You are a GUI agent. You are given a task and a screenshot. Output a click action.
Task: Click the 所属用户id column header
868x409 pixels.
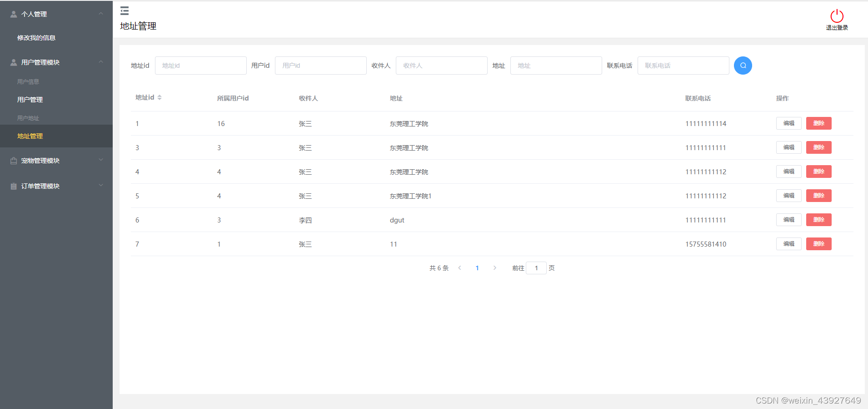pos(233,98)
